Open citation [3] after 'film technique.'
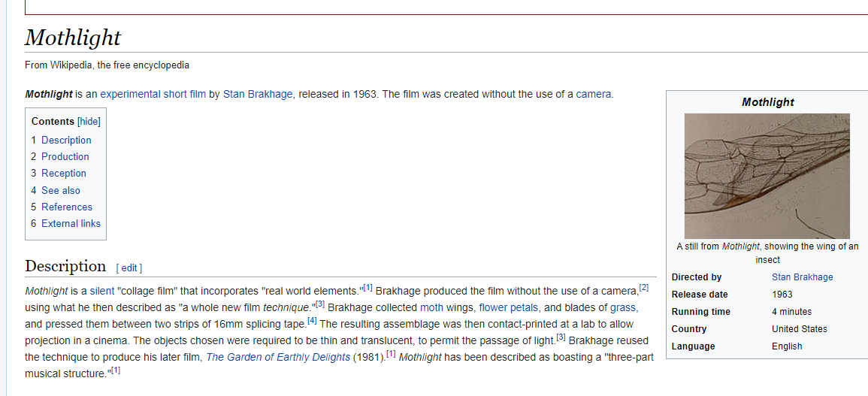The image size is (868, 396). click(x=320, y=304)
